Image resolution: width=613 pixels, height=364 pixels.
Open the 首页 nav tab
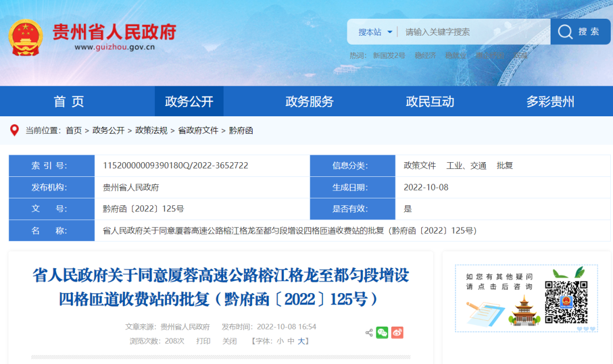coord(69,101)
